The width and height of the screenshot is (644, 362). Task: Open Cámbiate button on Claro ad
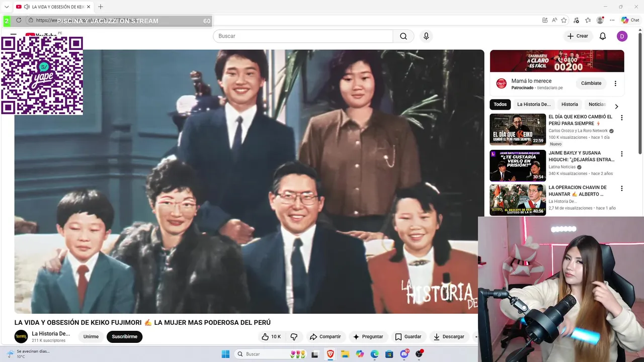coord(591,83)
